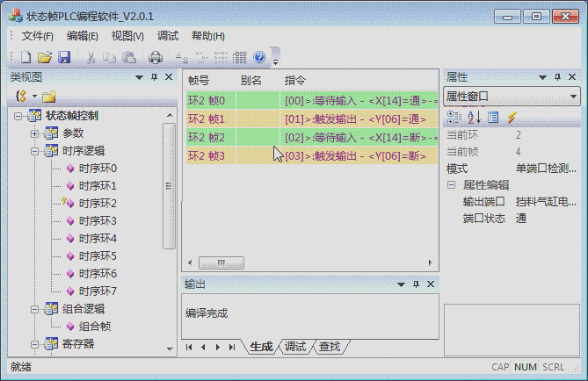The image size is (588, 381).
Task: Open the 文件(F) menu
Action: coord(38,36)
